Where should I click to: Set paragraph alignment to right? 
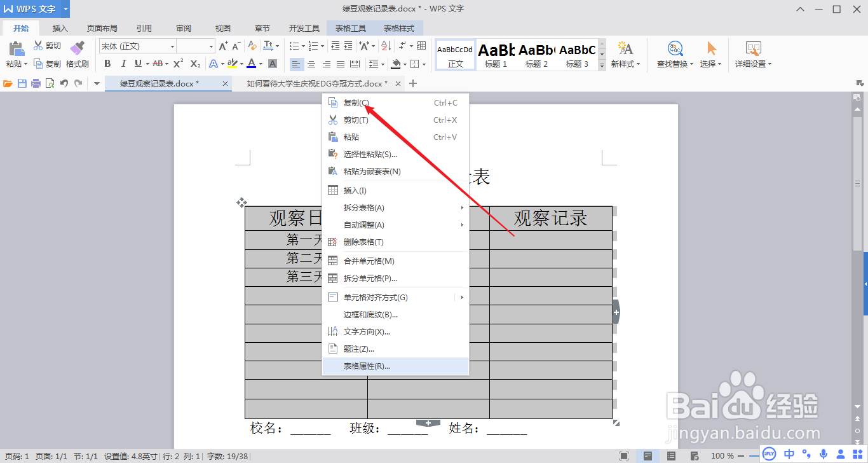(326, 64)
